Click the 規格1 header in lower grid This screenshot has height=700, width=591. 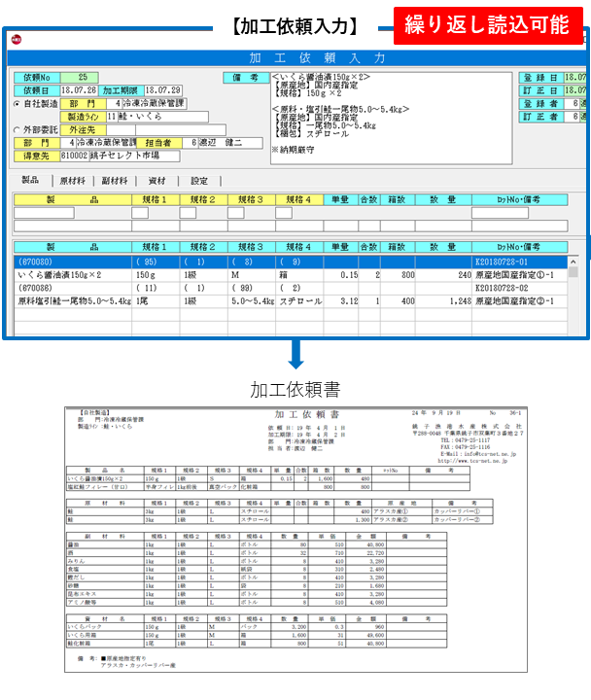click(156, 247)
